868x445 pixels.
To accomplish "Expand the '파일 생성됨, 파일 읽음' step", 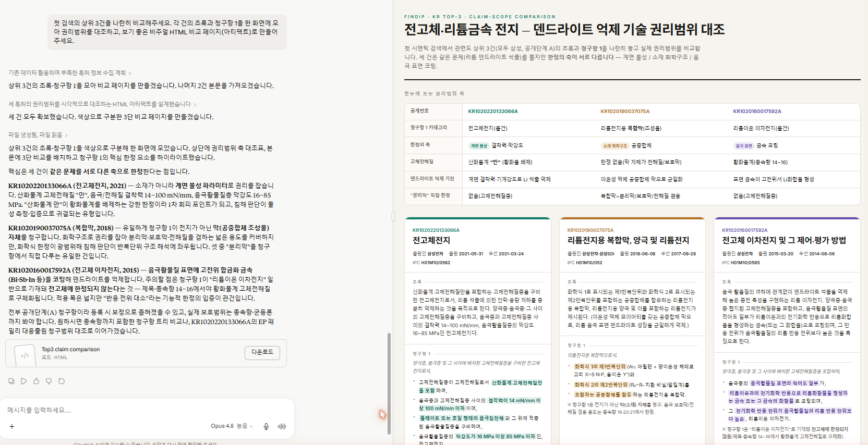I will (x=38, y=135).
